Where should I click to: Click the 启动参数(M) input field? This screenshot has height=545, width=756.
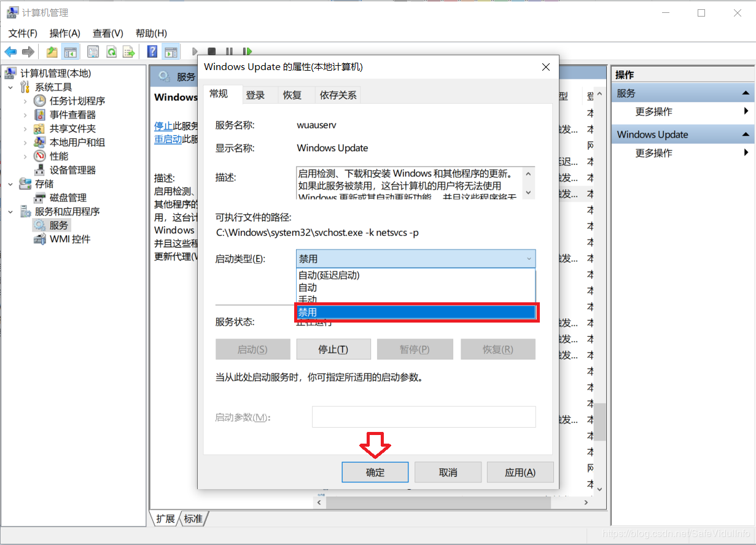tap(424, 417)
